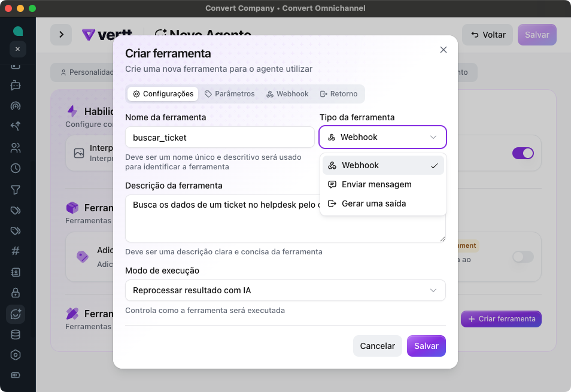Select Gerar uma saída option
This screenshot has width=571, height=392.
tap(383, 203)
